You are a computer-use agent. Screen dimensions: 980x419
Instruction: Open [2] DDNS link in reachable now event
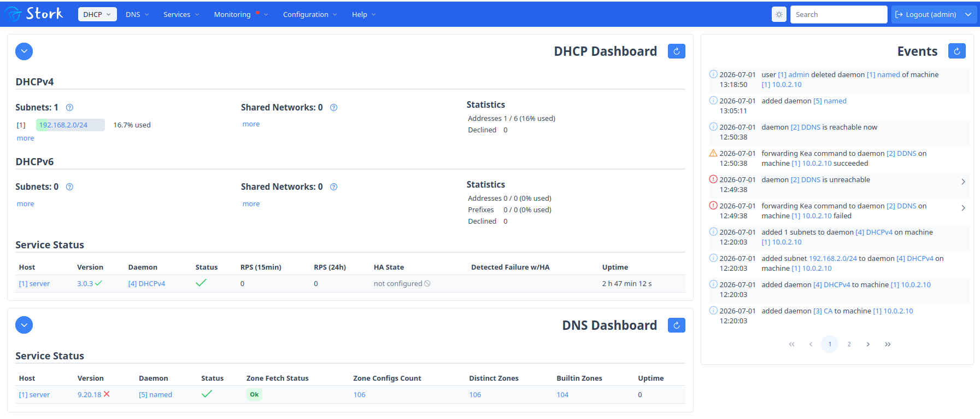coord(806,127)
